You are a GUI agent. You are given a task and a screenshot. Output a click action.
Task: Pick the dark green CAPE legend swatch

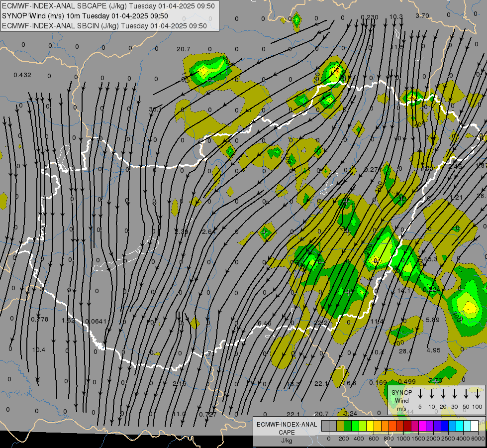point(348,426)
